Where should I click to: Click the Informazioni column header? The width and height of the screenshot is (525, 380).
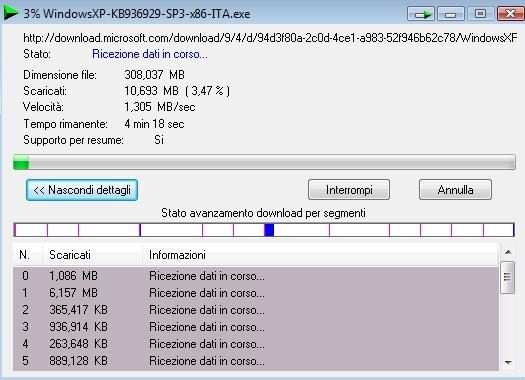[x=320, y=255]
